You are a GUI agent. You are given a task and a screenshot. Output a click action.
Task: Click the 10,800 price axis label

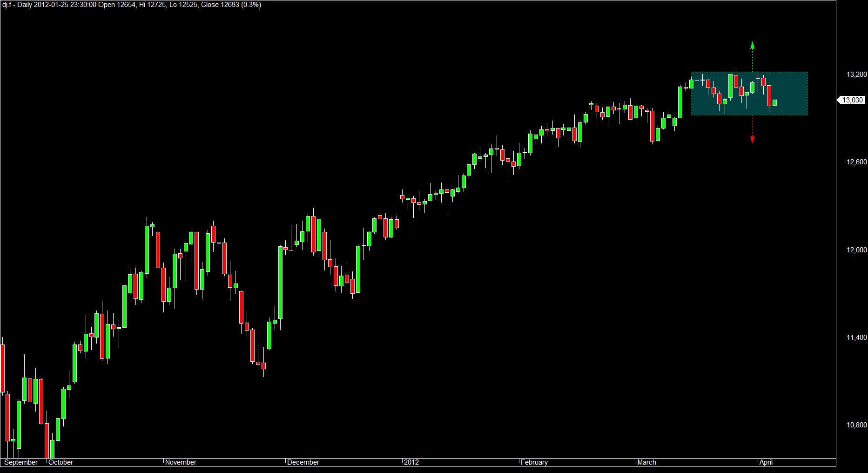click(x=857, y=425)
